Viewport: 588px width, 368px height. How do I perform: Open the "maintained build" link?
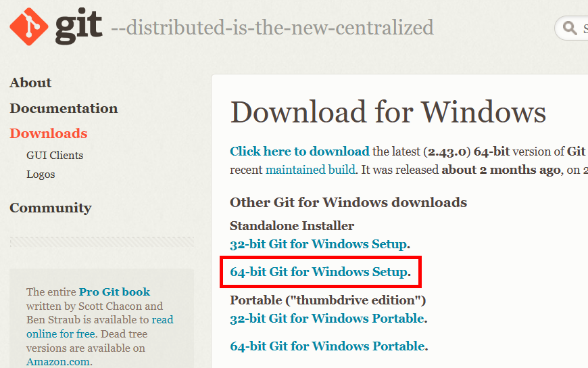click(x=310, y=170)
